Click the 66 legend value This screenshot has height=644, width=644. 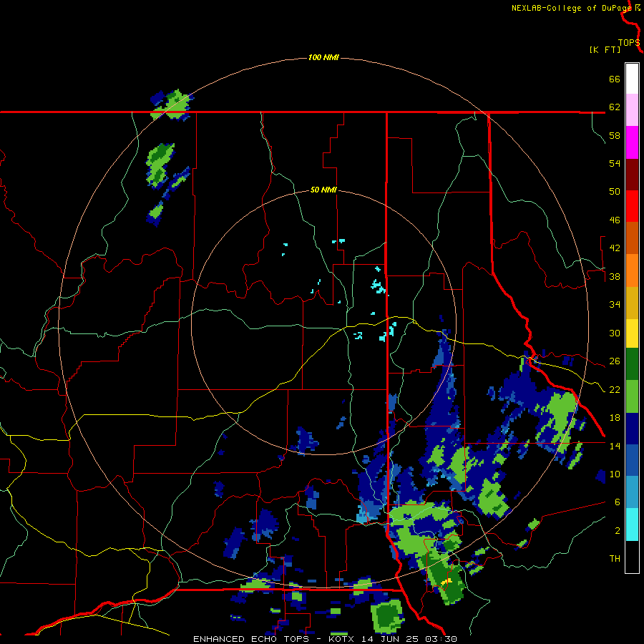pyautogui.click(x=615, y=79)
